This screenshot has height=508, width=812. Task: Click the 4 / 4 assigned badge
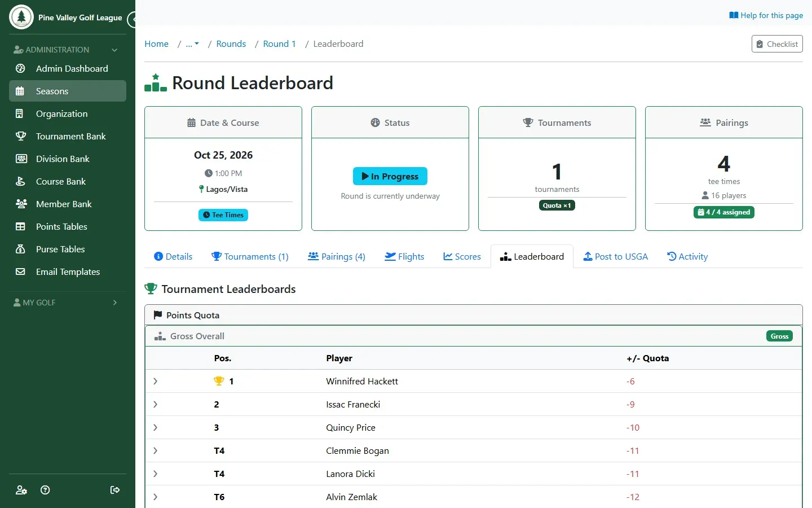coord(724,212)
